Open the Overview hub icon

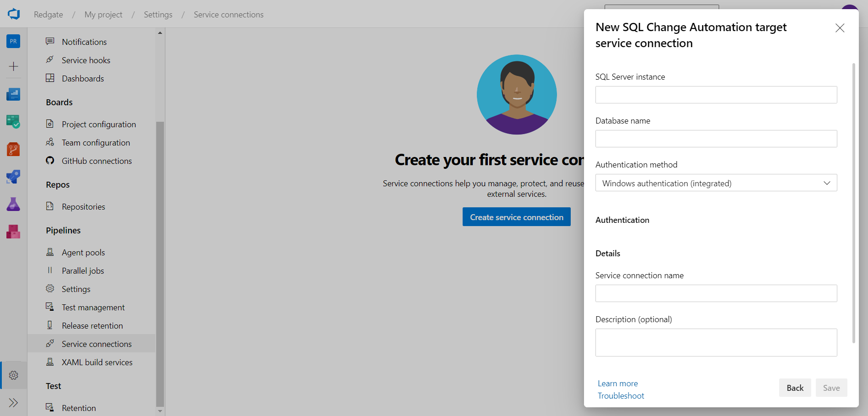tap(13, 94)
